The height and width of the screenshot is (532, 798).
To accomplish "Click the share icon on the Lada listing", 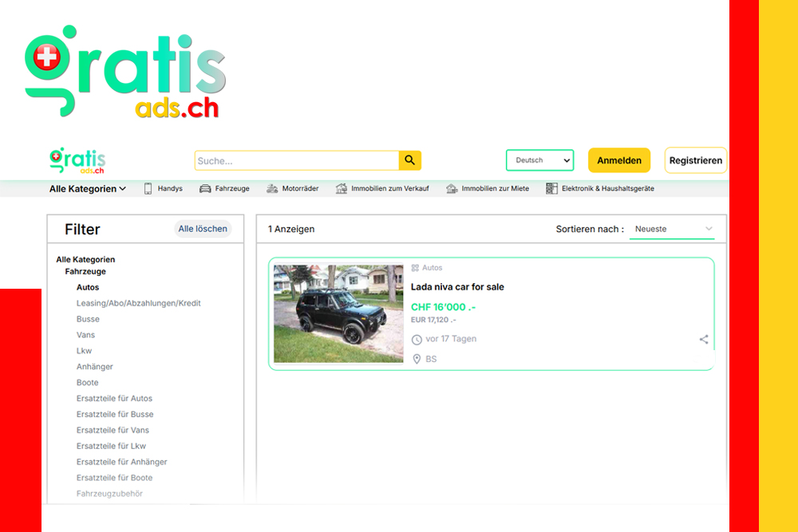I will [703, 338].
